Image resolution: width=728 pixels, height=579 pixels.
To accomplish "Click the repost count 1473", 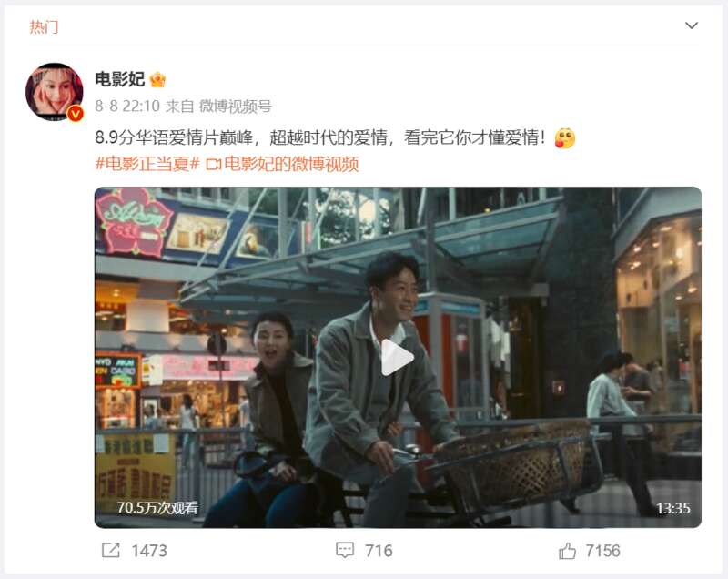I will [x=149, y=551].
